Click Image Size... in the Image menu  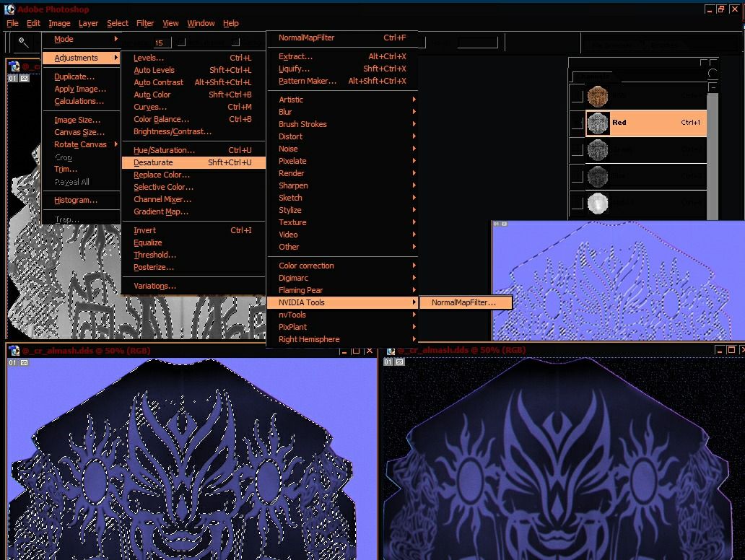[x=81, y=120]
